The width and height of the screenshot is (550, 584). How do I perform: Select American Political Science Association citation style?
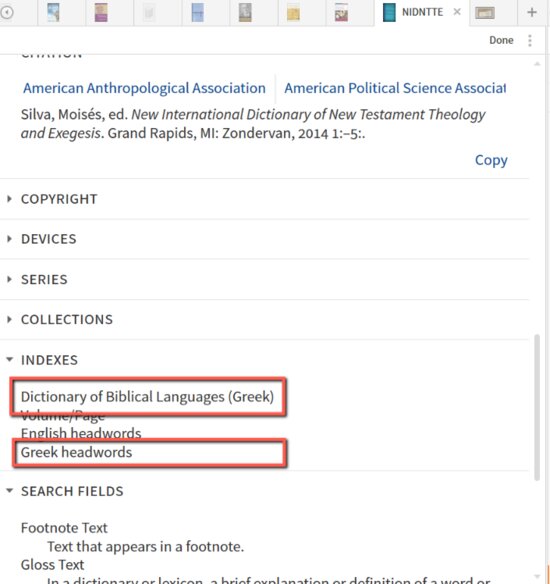(395, 88)
